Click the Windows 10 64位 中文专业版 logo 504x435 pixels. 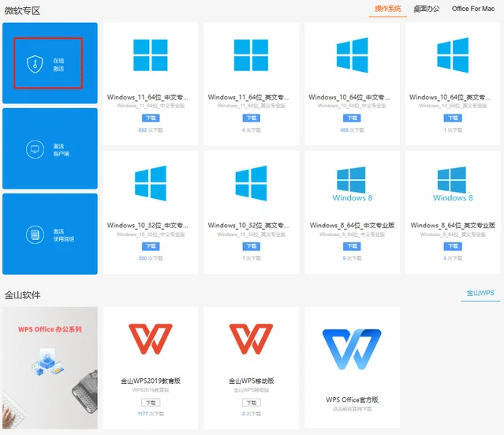pyautogui.click(x=352, y=56)
